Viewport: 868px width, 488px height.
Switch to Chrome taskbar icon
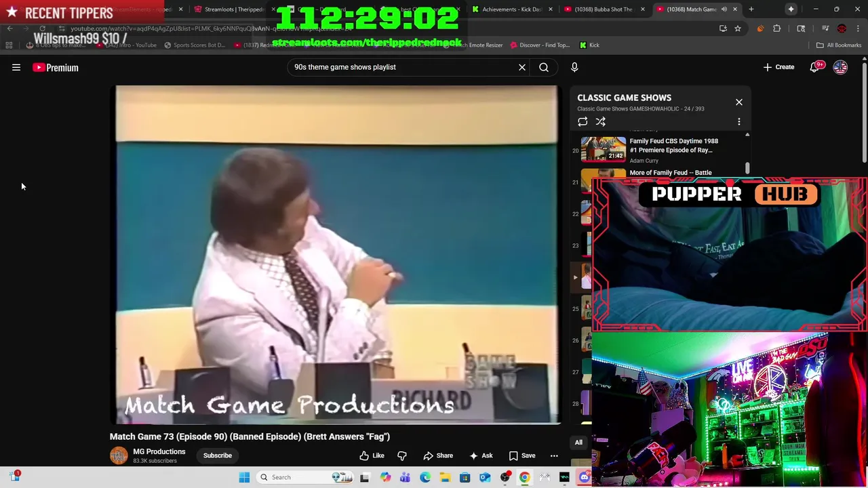(x=524, y=477)
